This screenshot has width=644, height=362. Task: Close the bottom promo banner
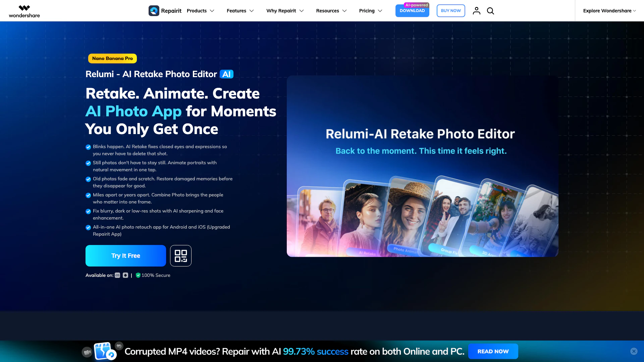[634, 351]
